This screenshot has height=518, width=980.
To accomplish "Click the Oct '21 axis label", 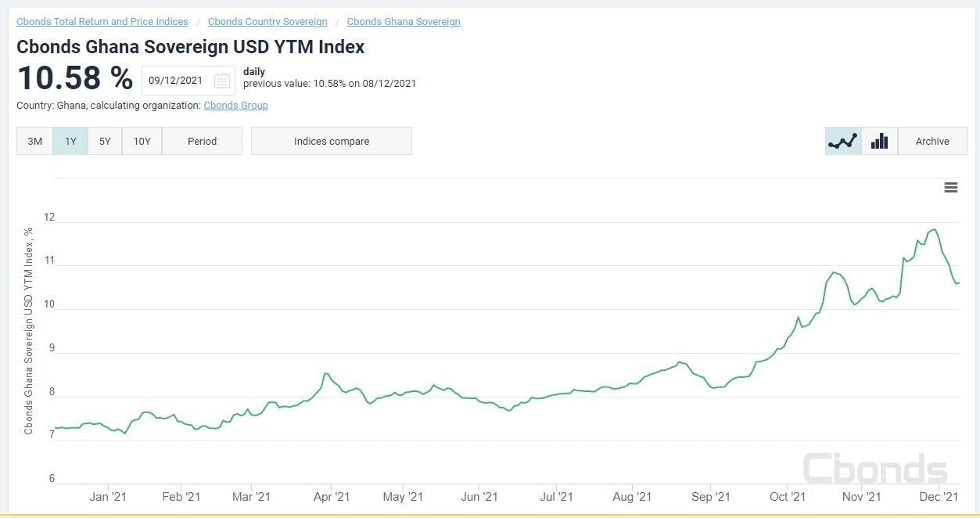I will tap(787, 497).
